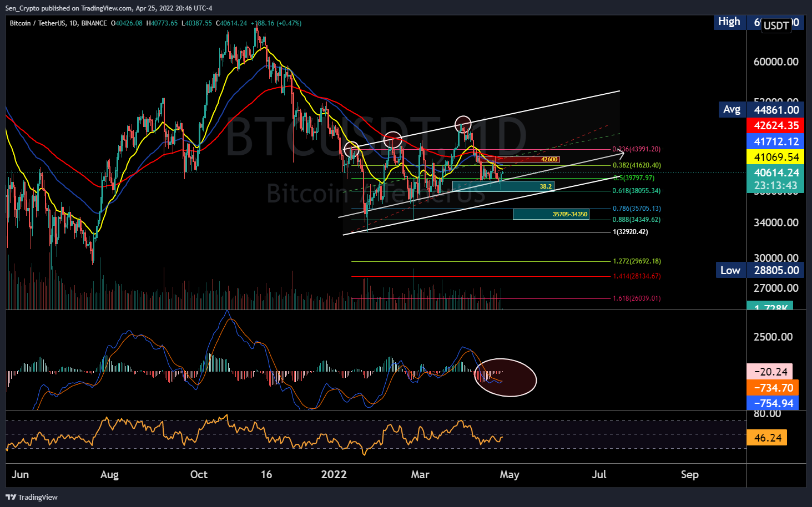The height and width of the screenshot is (507, 812).
Task: Click the O40426.08 open value in header
Action: (x=127, y=23)
